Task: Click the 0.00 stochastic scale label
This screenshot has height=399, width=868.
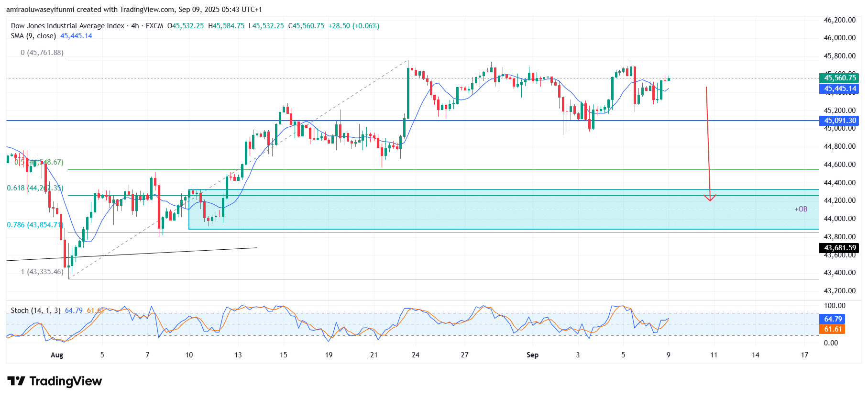Action: 831,343
